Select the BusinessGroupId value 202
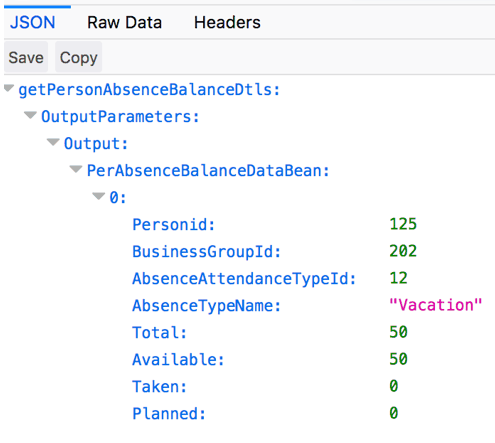Image resolution: width=495 pixels, height=443 pixels. 403,251
